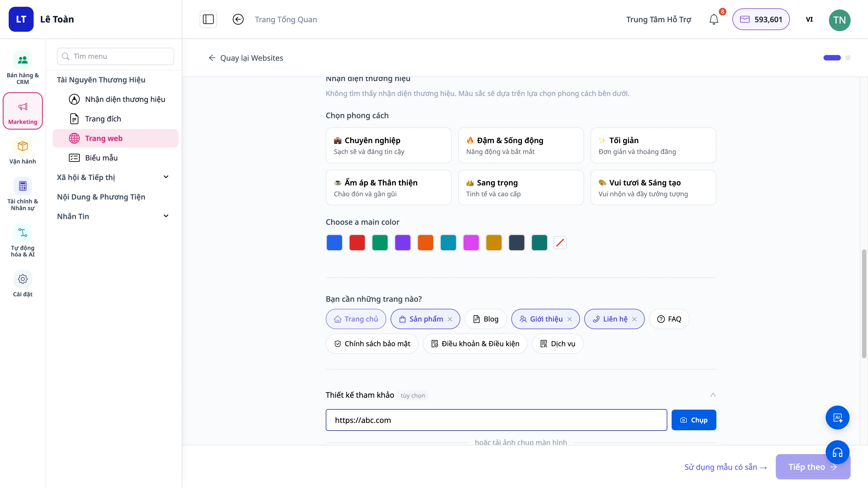Click the circled back arrow icon
This screenshot has width=868, height=488.
pyautogui.click(x=238, y=19)
